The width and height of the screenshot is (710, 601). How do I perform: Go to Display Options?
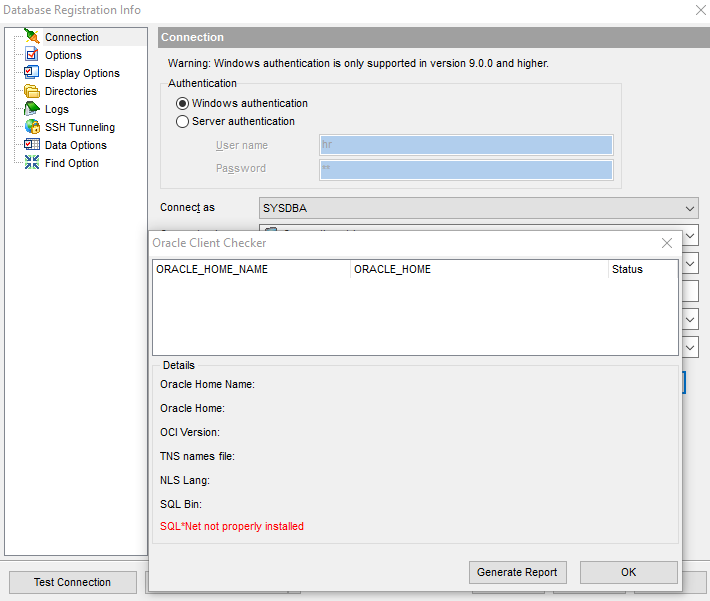pos(82,73)
